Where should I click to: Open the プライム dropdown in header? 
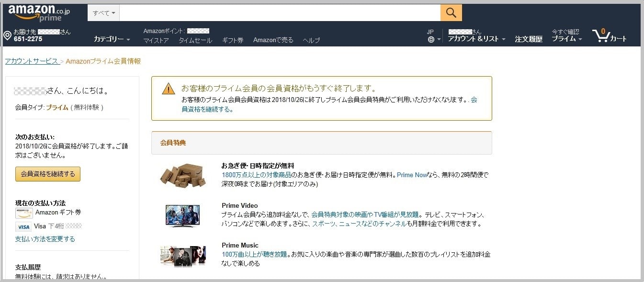[x=567, y=39]
